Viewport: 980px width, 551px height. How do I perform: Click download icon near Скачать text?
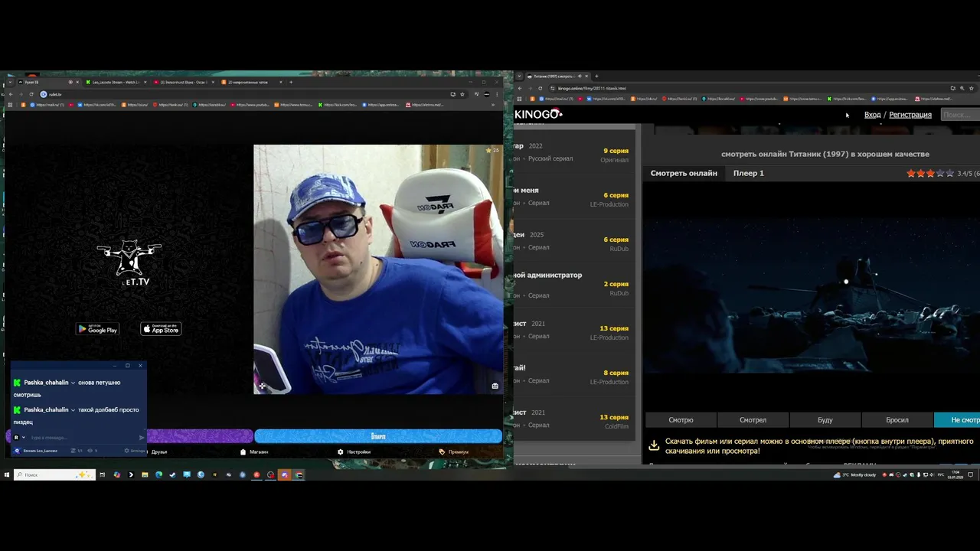[x=654, y=445]
